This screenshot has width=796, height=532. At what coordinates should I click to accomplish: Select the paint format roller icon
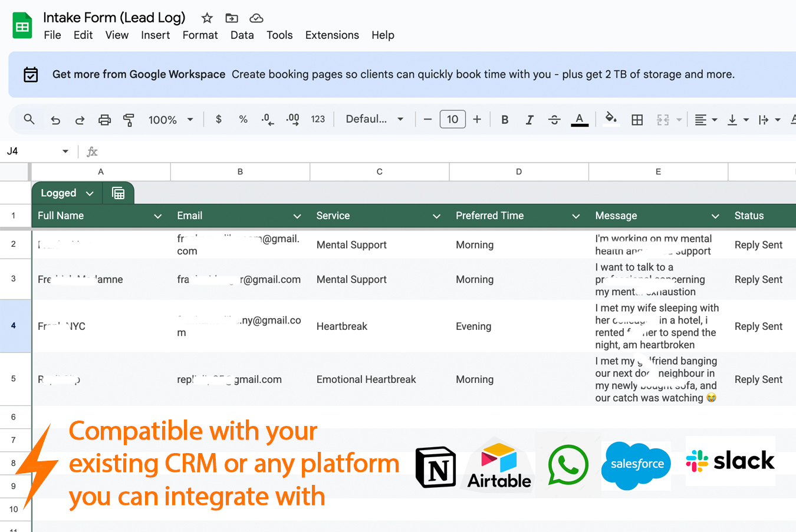(x=129, y=120)
